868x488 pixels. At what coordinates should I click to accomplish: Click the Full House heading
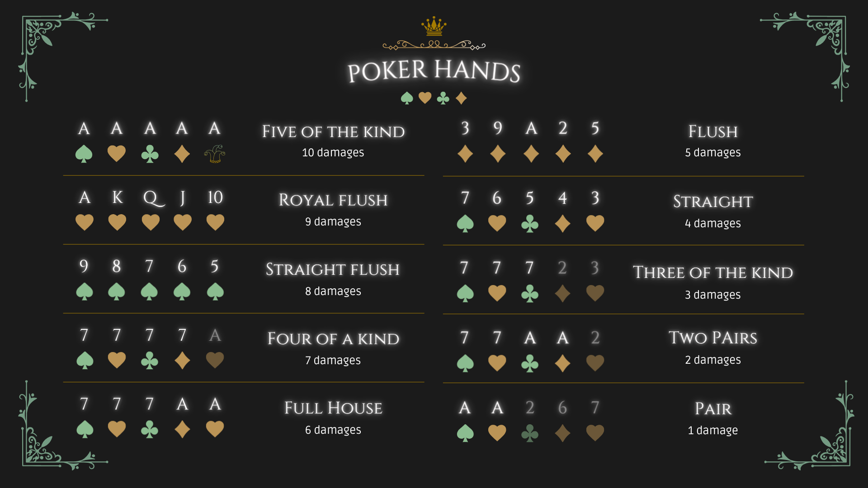coord(333,408)
